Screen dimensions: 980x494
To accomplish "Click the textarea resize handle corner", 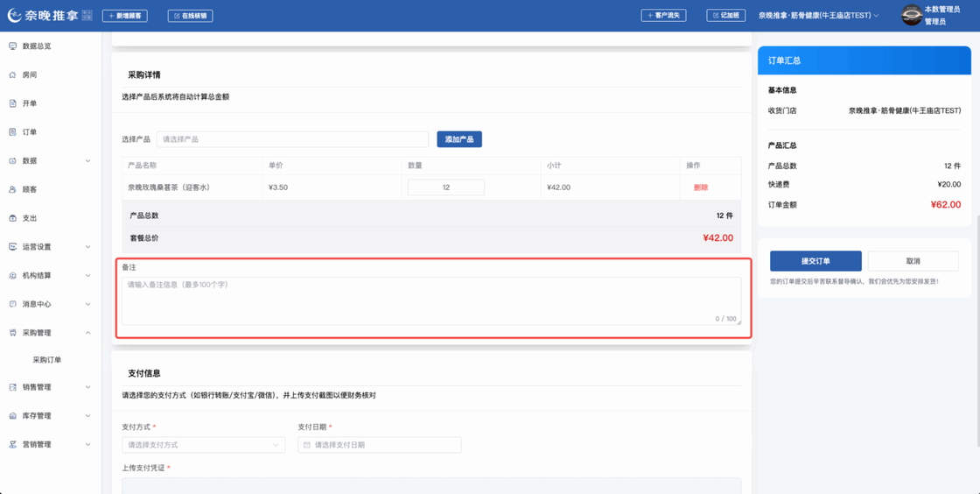I will (738, 322).
